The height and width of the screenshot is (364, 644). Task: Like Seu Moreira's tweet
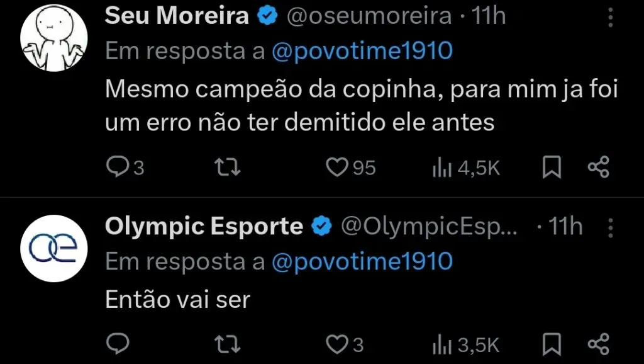pyautogui.click(x=337, y=167)
